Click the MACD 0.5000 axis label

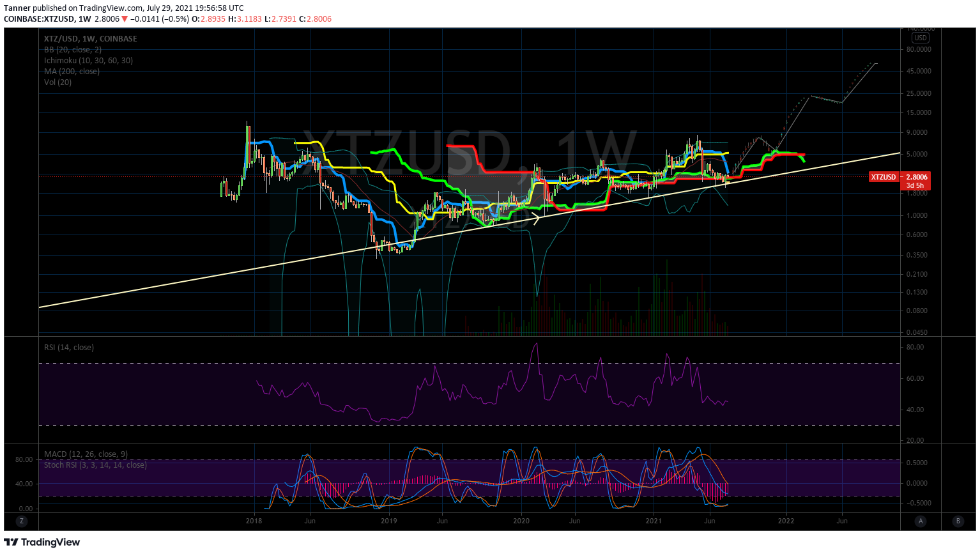pyautogui.click(x=917, y=463)
